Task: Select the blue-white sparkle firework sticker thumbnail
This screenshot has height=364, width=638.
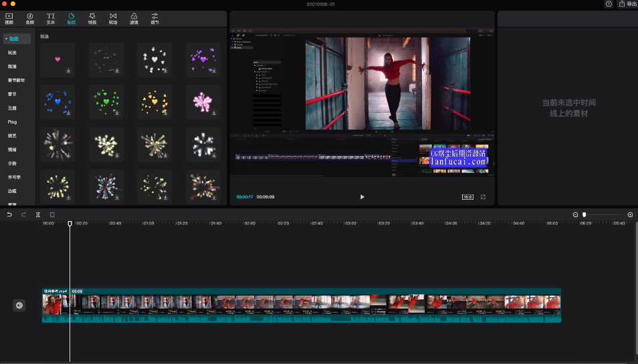Action: pyautogui.click(x=203, y=145)
